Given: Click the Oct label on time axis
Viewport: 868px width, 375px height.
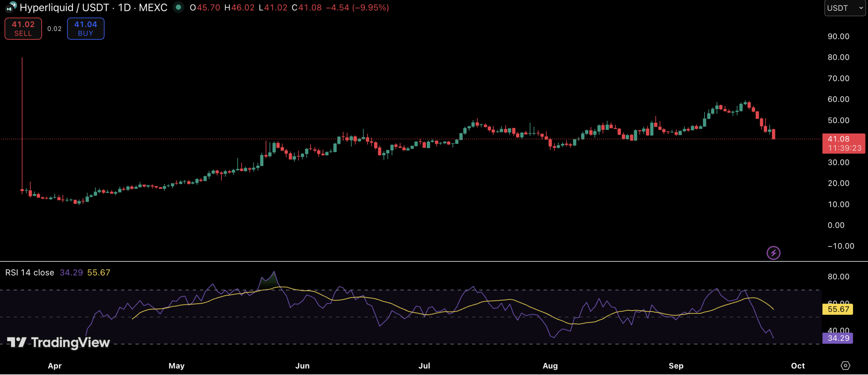Looking at the screenshot, I should click(798, 366).
